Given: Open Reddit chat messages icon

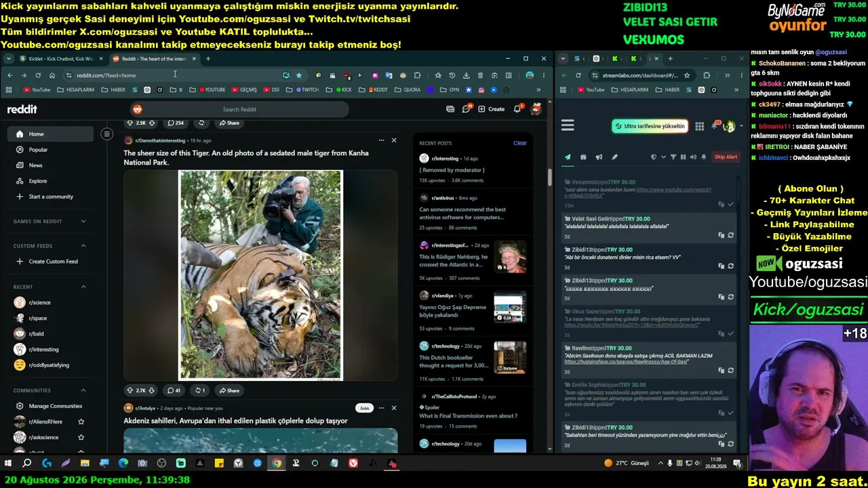Looking at the screenshot, I should (x=466, y=109).
